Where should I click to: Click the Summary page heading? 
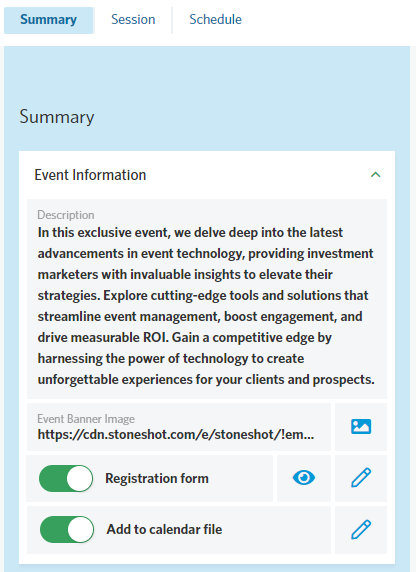[57, 117]
